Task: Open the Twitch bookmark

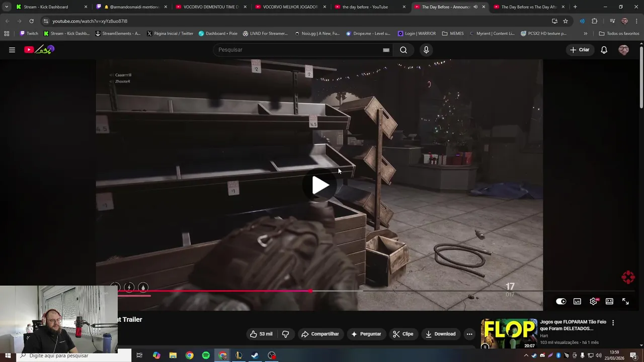Action: 29,34
